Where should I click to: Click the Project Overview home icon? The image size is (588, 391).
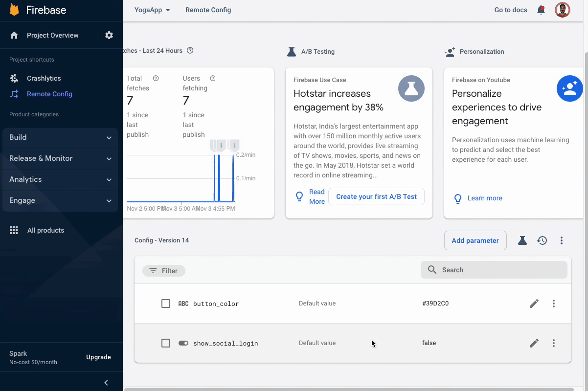pyautogui.click(x=14, y=35)
